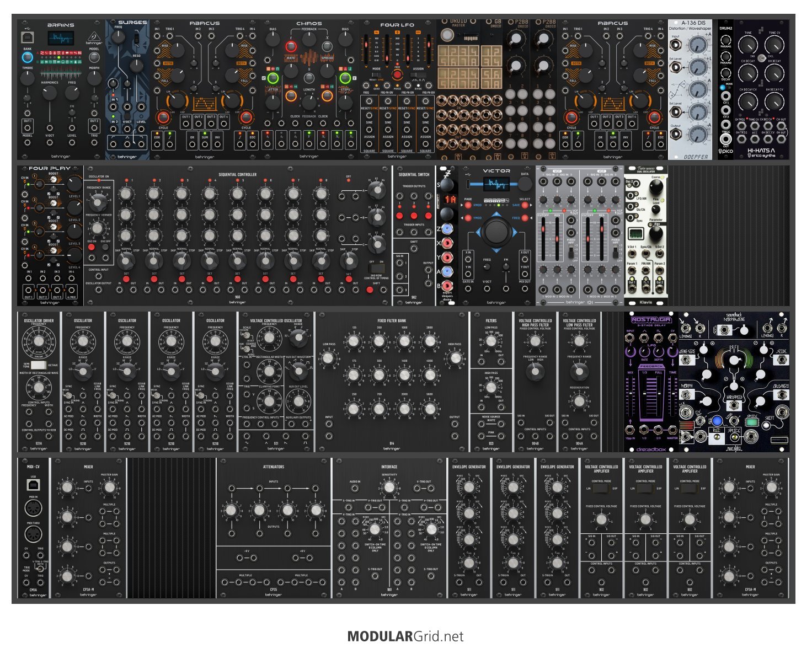Click the TONE knob on Hi-Hats A
This screenshot has width=812, height=648.
tap(749, 44)
